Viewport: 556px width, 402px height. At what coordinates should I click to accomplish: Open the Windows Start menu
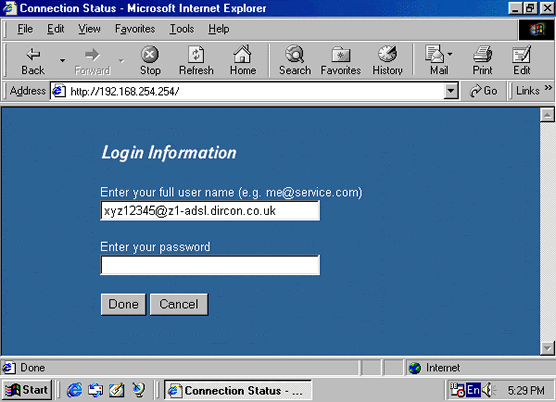(x=27, y=390)
